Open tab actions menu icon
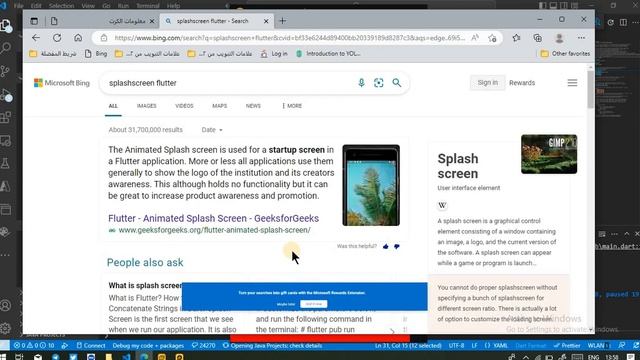 (x=34, y=21)
